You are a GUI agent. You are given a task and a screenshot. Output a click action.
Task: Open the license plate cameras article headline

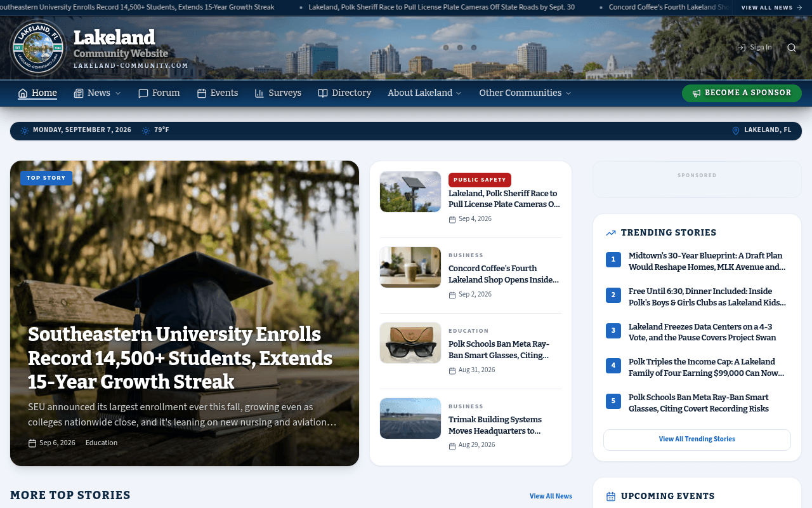point(504,199)
